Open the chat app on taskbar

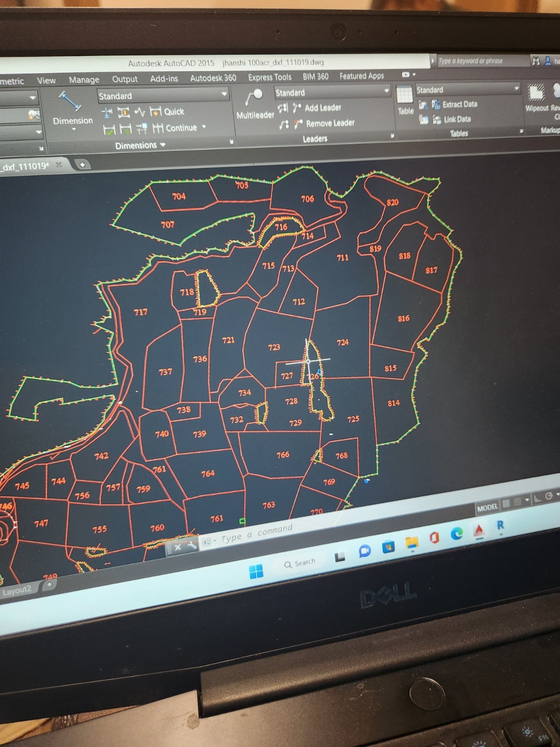364,551
